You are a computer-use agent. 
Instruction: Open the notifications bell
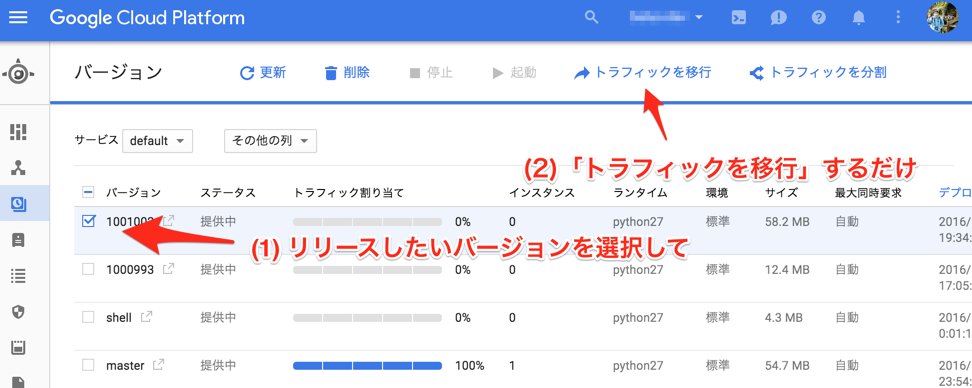(x=859, y=17)
